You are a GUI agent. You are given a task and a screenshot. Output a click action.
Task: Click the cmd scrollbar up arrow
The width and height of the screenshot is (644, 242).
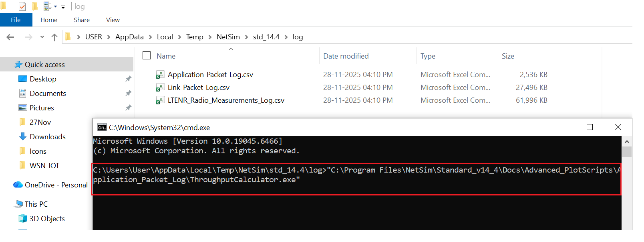pyautogui.click(x=627, y=142)
